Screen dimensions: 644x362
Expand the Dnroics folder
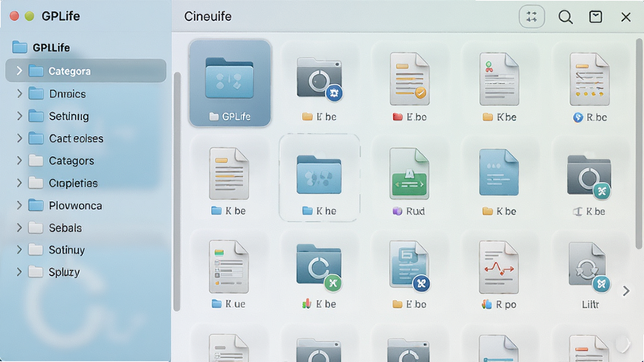tap(19, 93)
